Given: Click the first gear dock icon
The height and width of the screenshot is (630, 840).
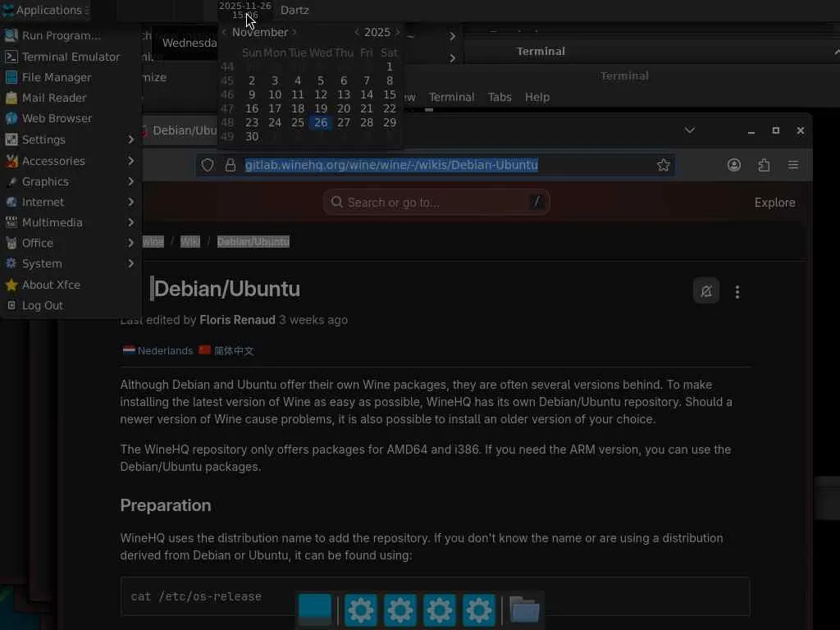Looking at the screenshot, I should click(x=361, y=609).
